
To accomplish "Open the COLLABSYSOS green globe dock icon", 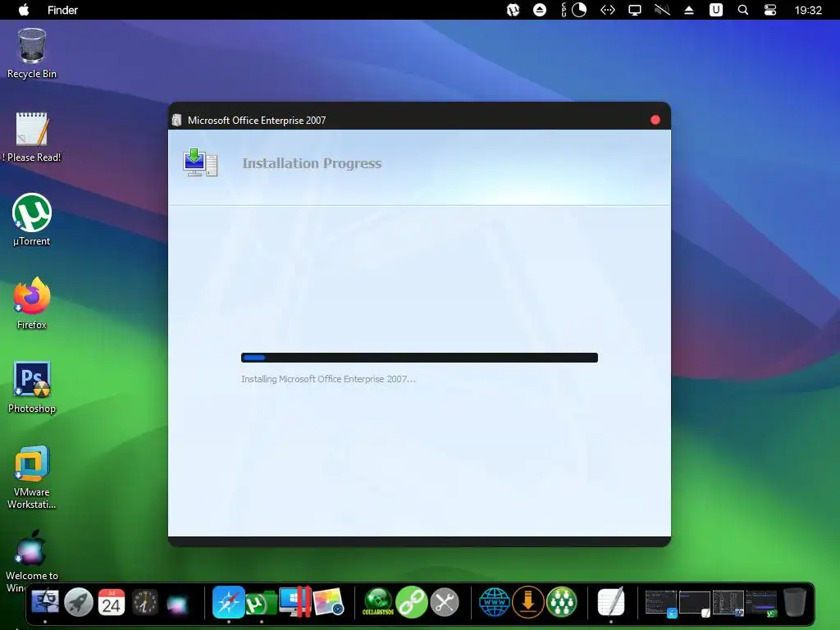I will (x=378, y=602).
